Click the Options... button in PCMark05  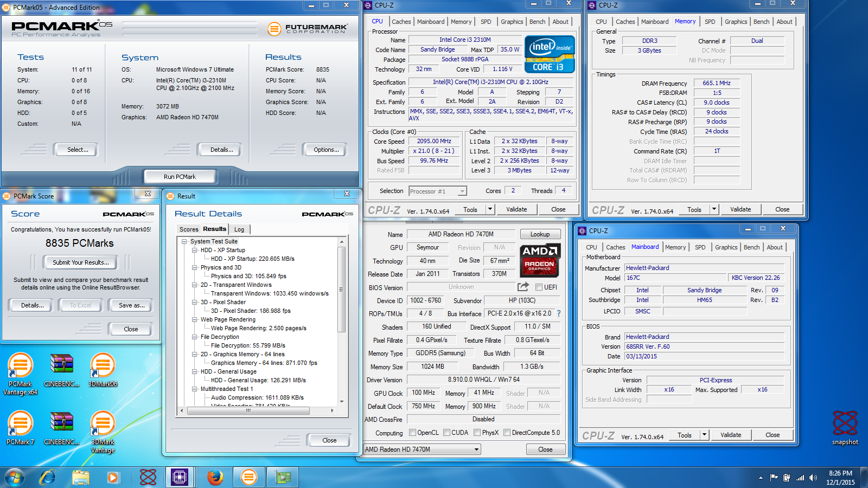(x=326, y=150)
